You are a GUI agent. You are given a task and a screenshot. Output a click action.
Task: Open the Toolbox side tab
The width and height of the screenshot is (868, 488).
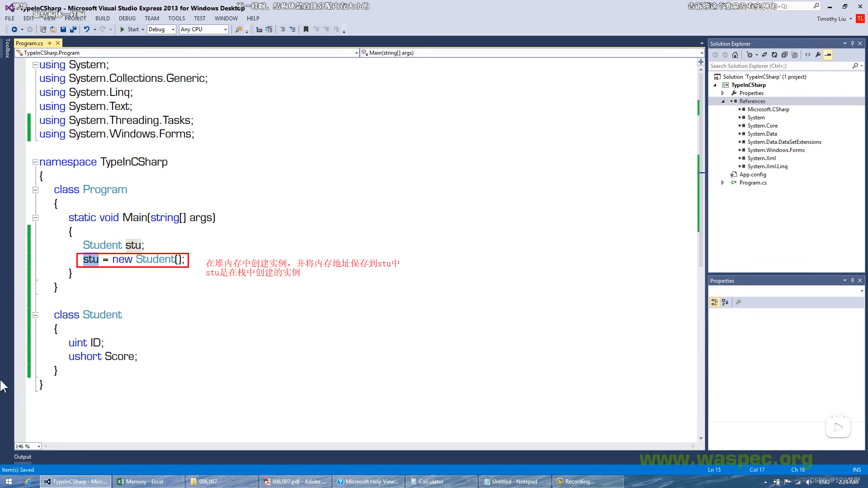(x=7, y=48)
